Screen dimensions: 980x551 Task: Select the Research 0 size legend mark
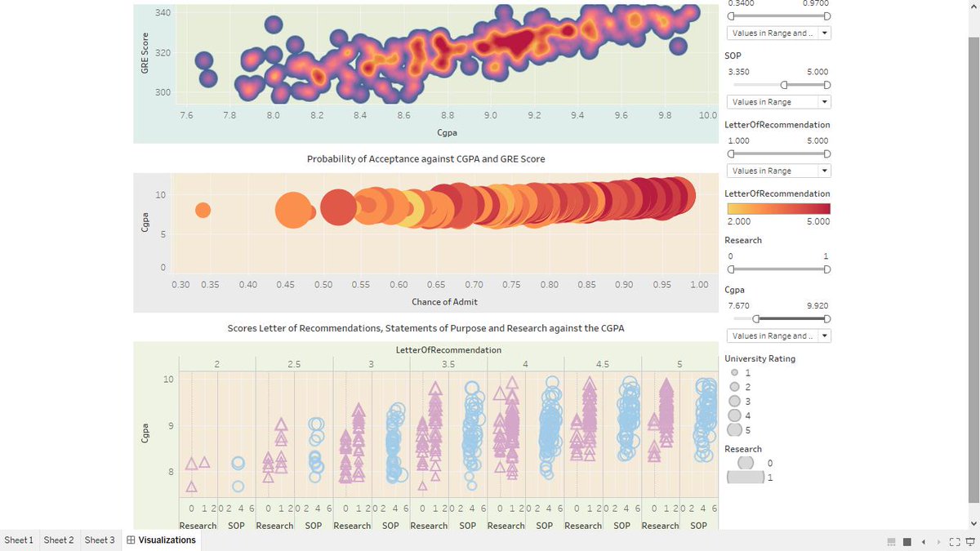coord(745,463)
